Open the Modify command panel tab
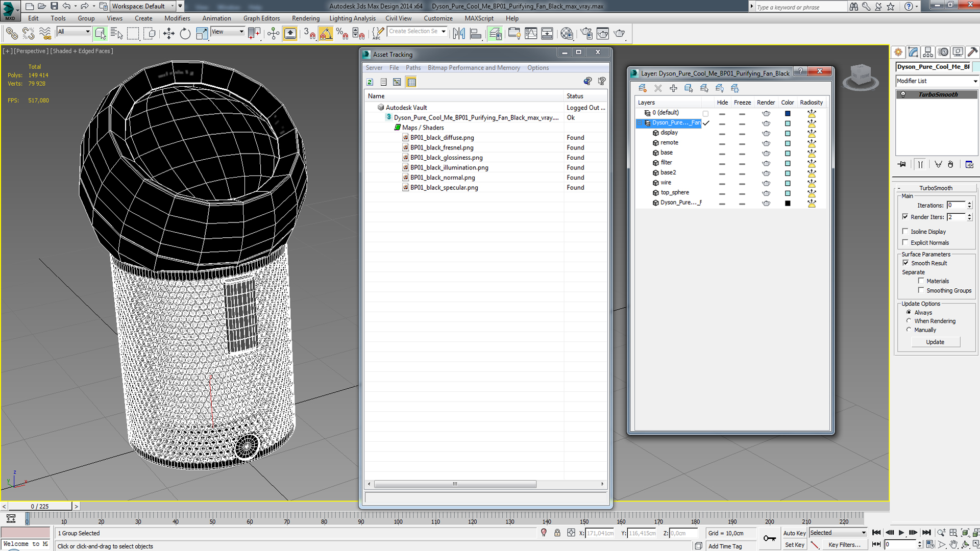 click(913, 52)
